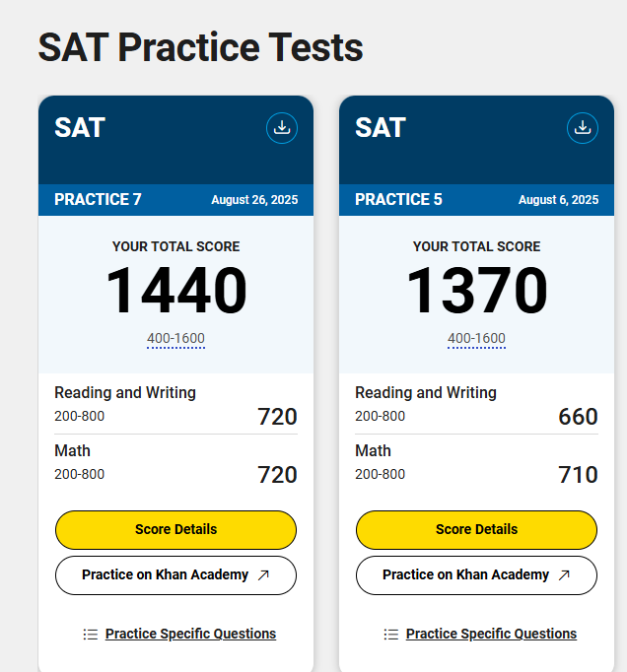
Task: Click list icon beside Practice 7 specific questions
Action: 91,635
